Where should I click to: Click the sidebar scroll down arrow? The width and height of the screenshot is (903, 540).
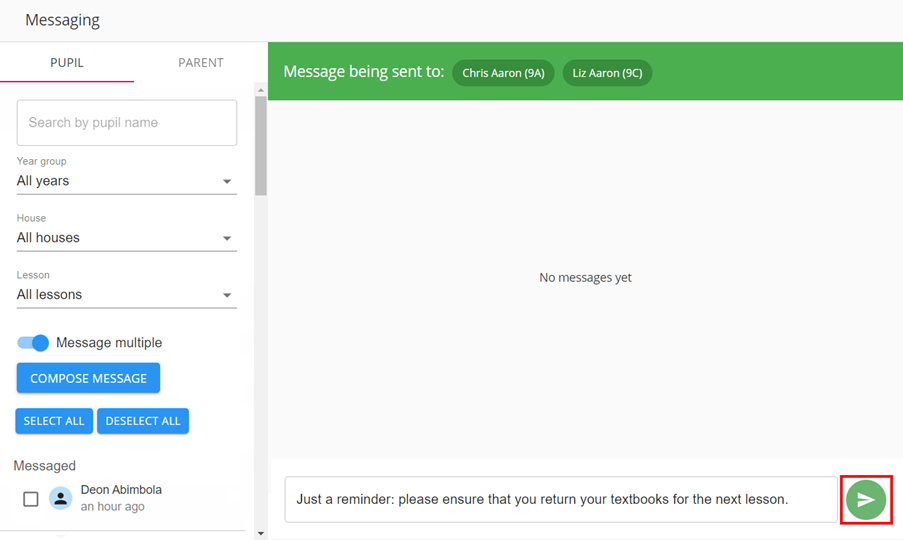pyautogui.click(x=261, y=534)
